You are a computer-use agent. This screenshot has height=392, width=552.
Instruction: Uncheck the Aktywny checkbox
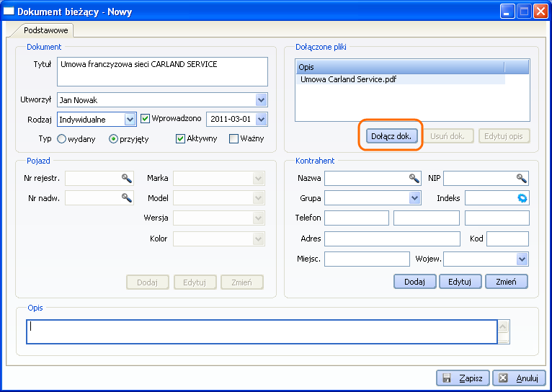[x=180, y=138]
